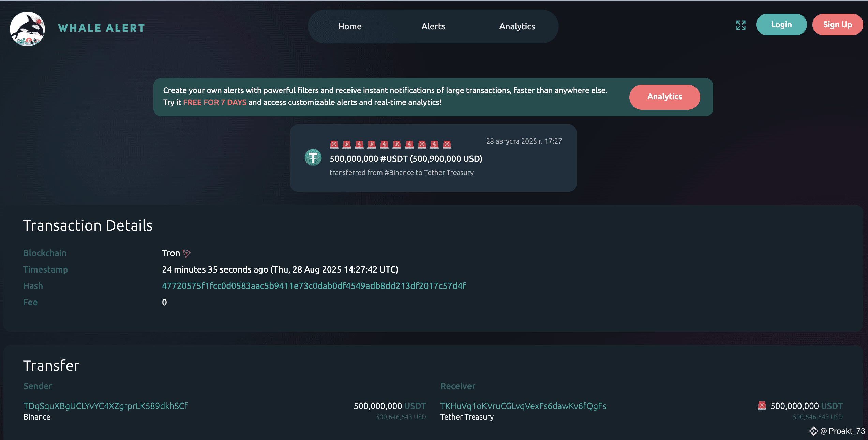868x440 pixels.
Task: Select the 500,000,000 #USDT alert card
Action: click(433, 158)
